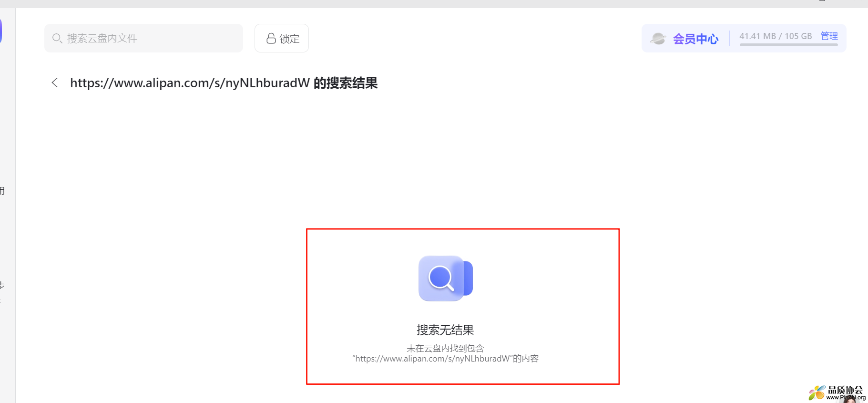Click the no-results search illustration icon
This screenshot has height=403, width=868.
[x=446, y=279]
